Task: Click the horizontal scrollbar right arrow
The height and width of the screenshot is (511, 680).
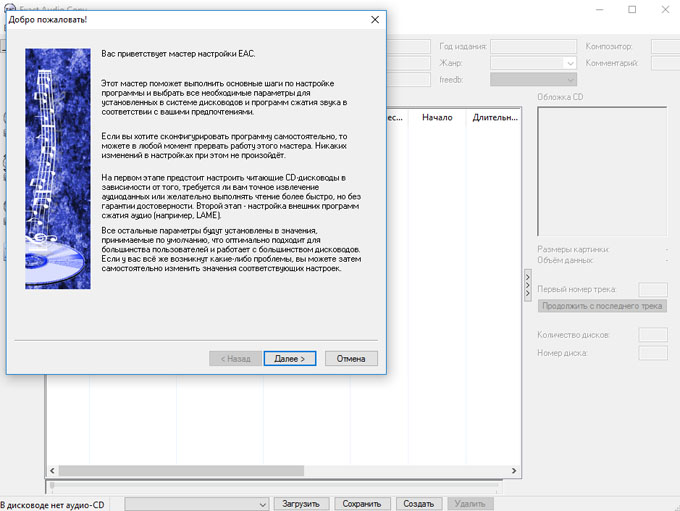Action: coord(513,470)
